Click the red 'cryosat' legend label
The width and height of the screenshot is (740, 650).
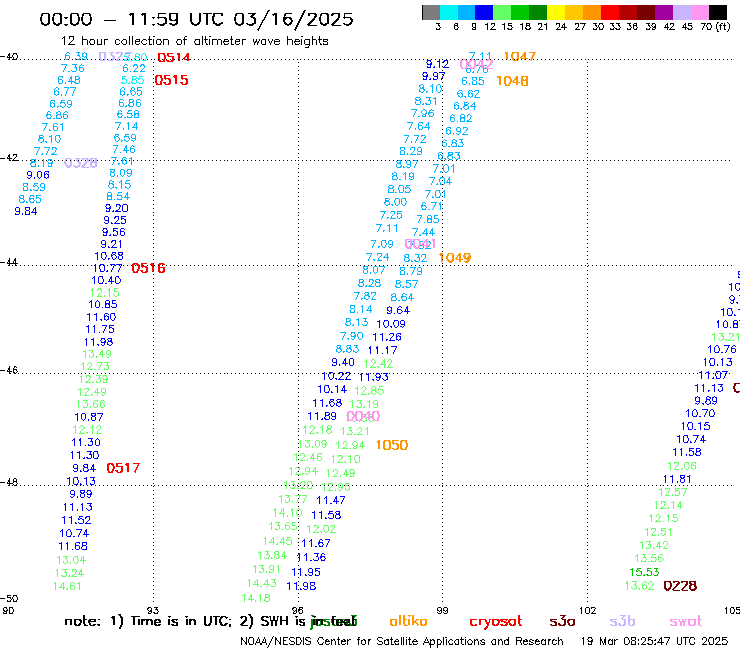click(x=496, y=622)
